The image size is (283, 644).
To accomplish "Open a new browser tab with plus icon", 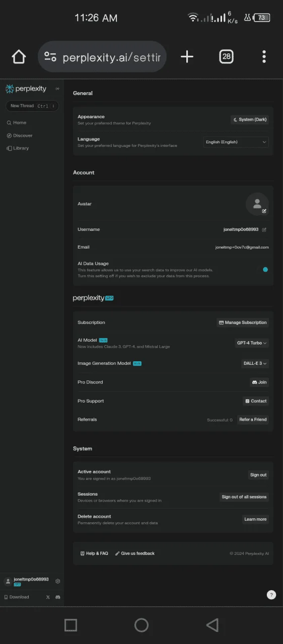I will click(x=187, y=57).
